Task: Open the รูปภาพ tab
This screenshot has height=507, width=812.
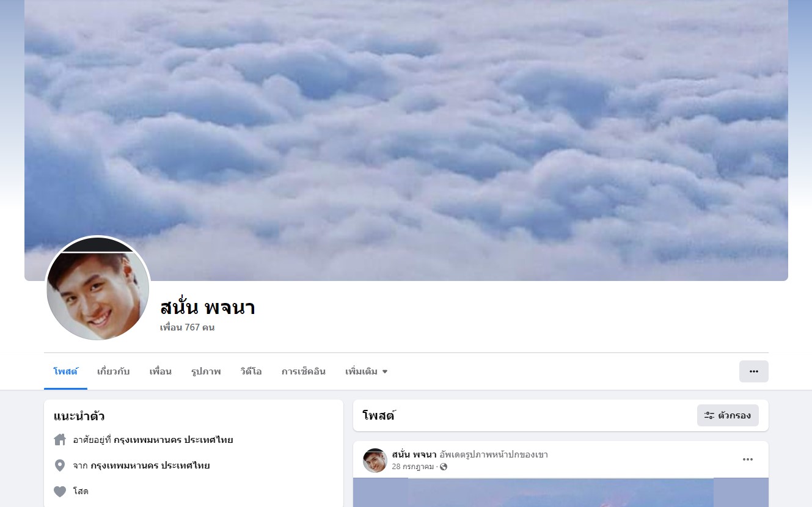Action: coord(206,371)
